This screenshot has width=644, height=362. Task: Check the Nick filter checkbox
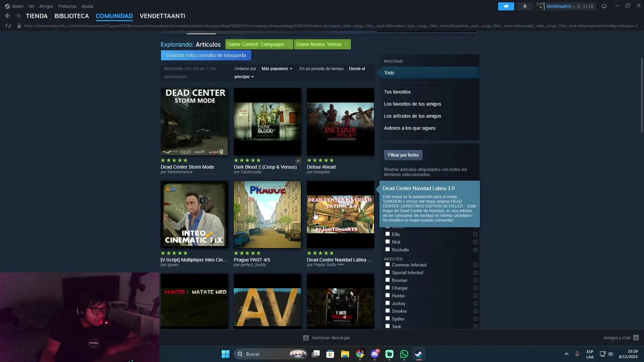click(387, 241)
